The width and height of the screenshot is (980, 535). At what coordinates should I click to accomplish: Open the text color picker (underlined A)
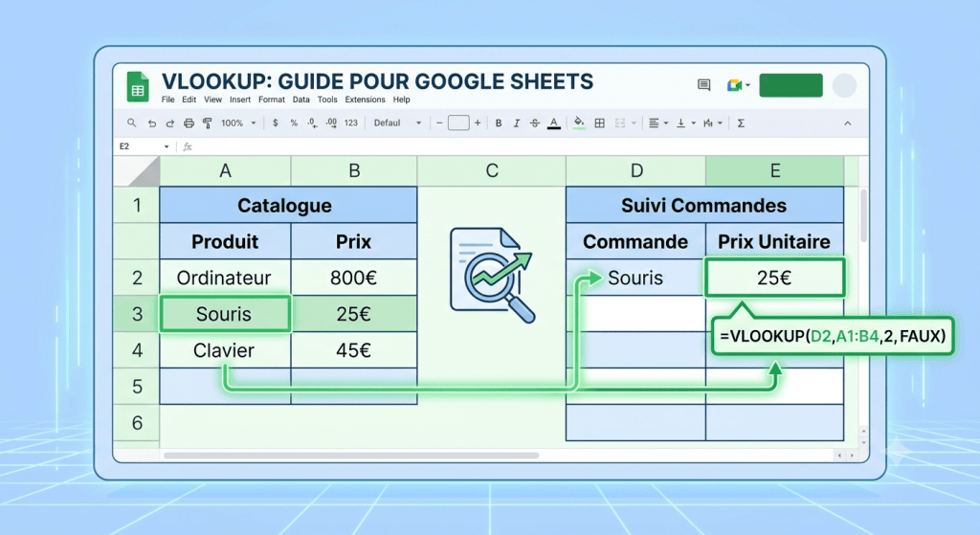coord(554,123)
